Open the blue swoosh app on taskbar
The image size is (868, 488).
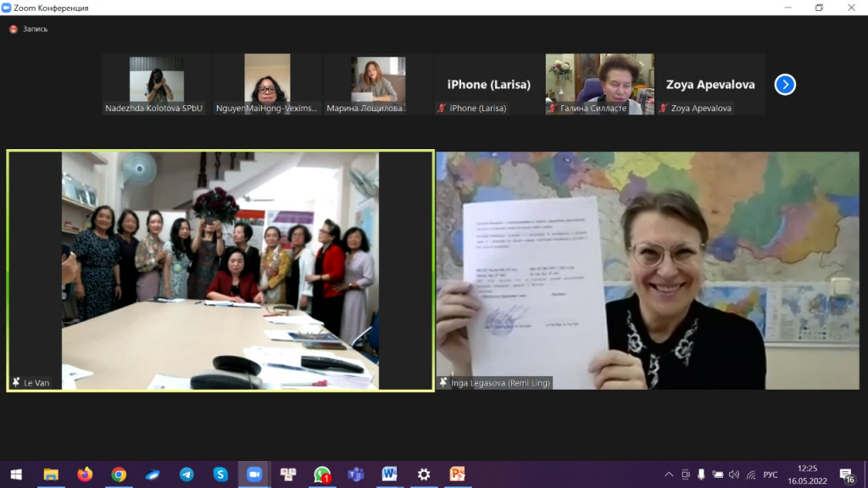pyautogui.click(x=153, y=474)
